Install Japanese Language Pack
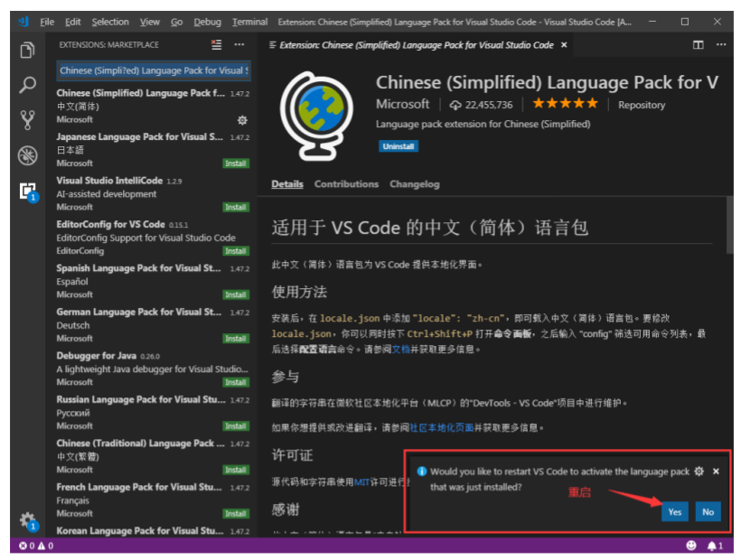 point(235,163)
